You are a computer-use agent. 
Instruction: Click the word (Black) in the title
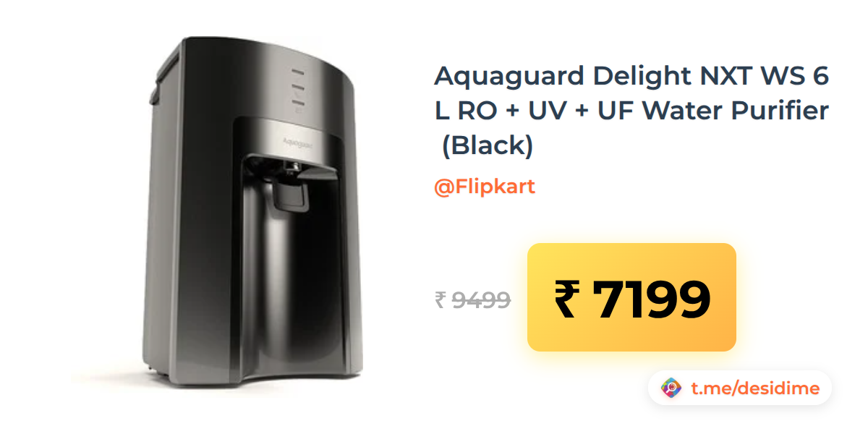pos(488,145)
